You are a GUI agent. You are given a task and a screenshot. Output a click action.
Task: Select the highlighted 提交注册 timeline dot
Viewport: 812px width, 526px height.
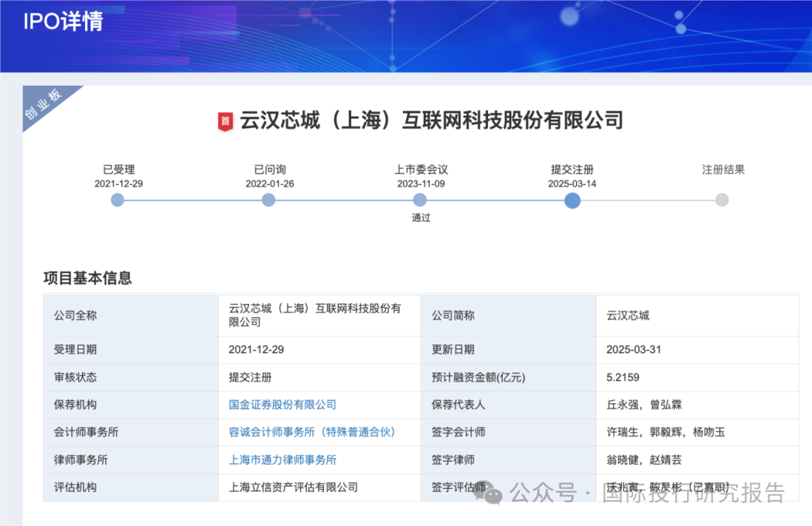[x=572, y=200]
